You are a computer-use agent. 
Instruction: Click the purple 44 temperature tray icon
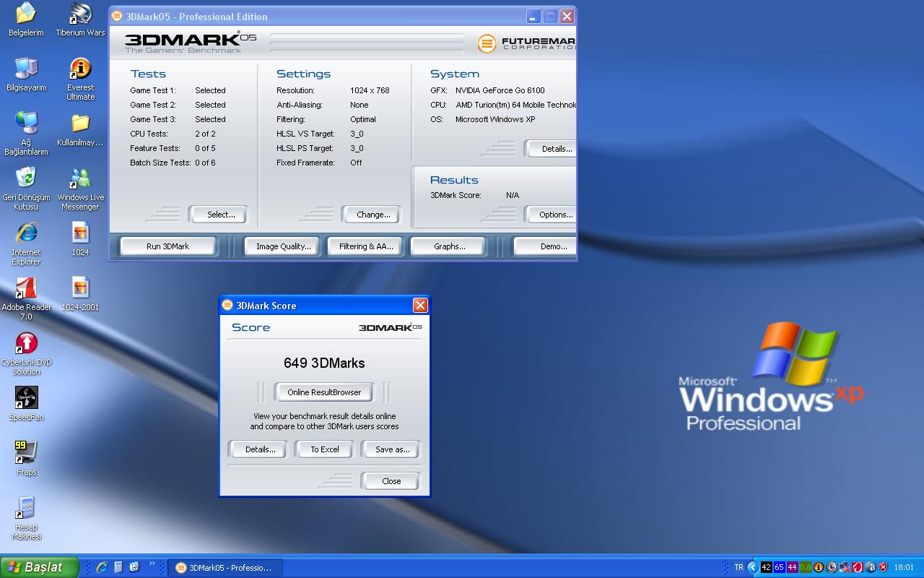[793, 567]
